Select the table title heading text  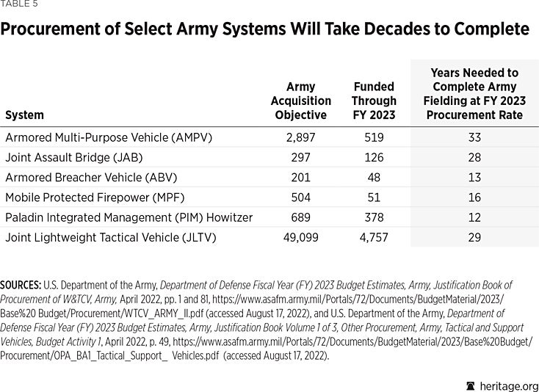265,29
